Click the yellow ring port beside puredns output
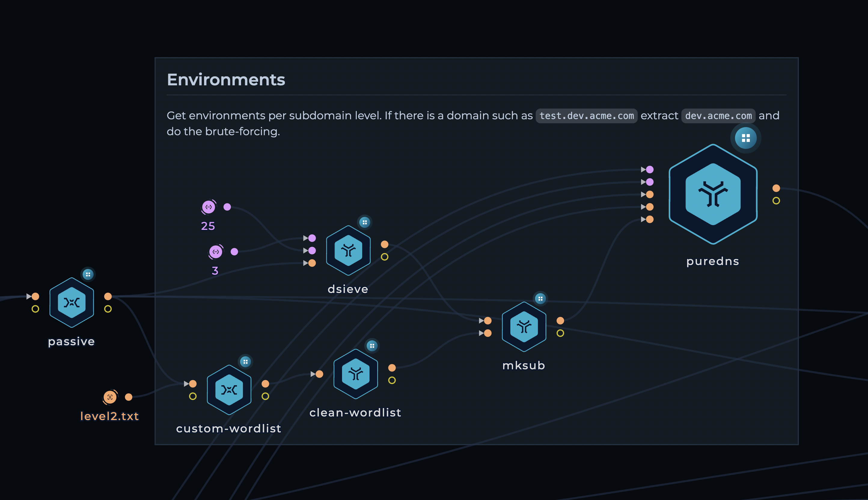This screenshot has width=868, height=500. (x=776, y=201)
